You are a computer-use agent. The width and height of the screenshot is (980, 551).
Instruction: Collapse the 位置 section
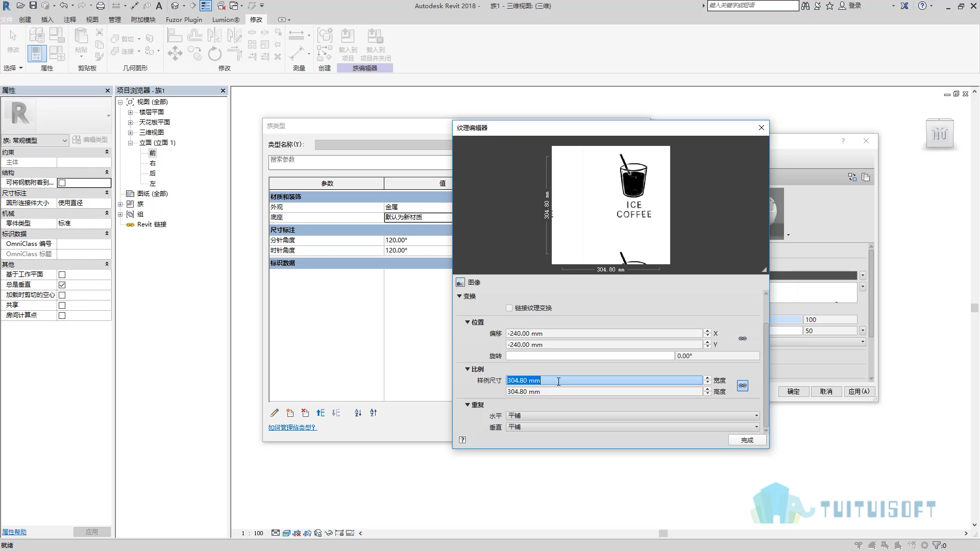tap(468, 322)
